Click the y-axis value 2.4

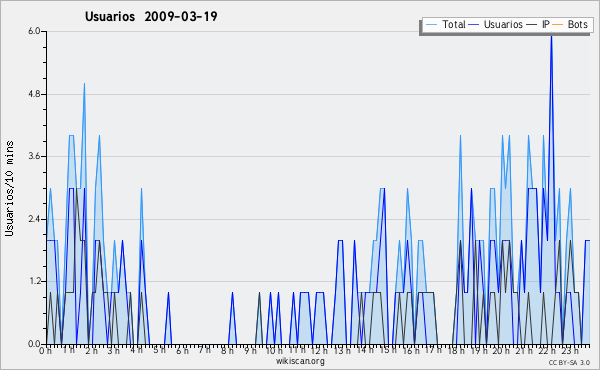(x=34, y=219)
